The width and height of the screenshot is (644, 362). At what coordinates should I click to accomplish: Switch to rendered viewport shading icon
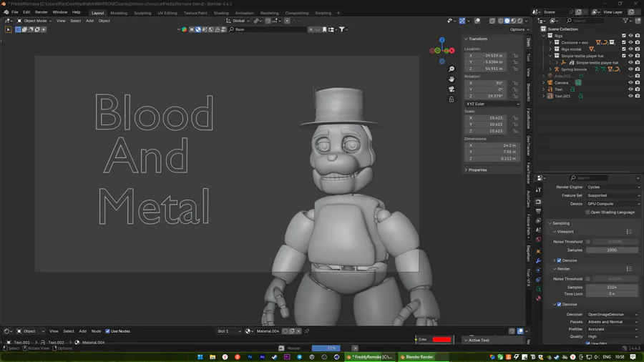[x=520, y=21]
